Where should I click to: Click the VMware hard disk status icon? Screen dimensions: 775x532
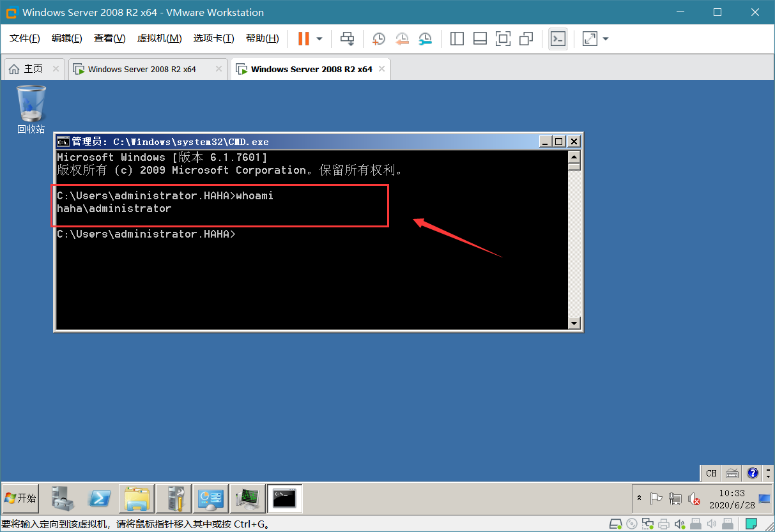point(616,524)
